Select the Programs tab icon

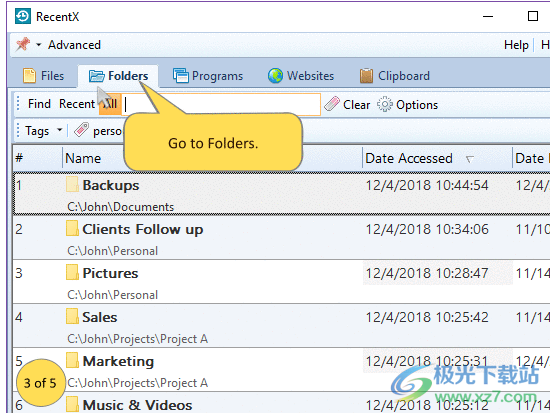181,76
